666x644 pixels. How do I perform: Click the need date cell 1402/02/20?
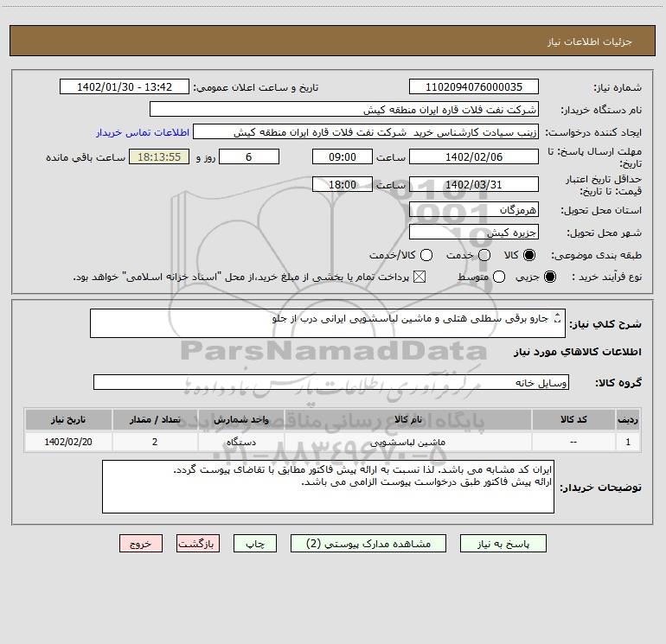[68, 442]
